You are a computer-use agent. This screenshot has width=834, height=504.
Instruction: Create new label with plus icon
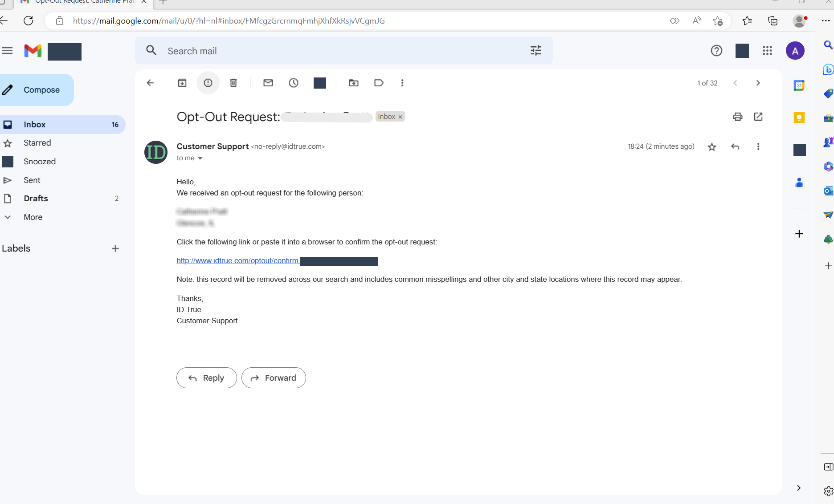click(115, 248)
